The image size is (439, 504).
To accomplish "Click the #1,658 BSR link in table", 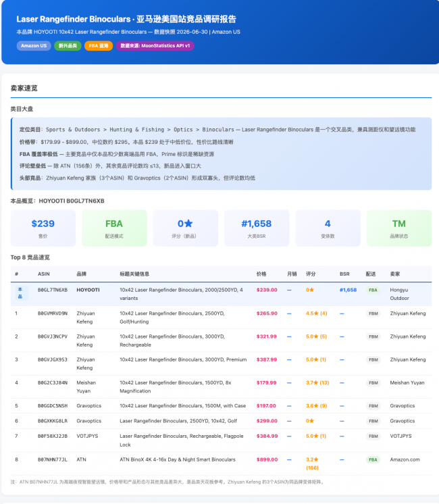I will click(x=348, y=290).
